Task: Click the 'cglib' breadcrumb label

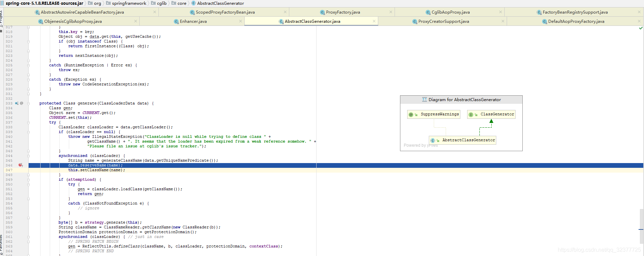Action: [x=162, y=3]
